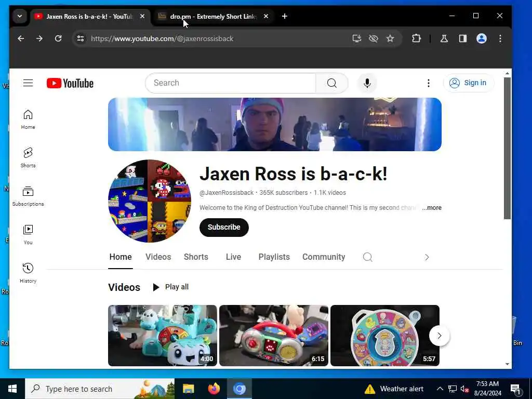Open the You section in the sidebar
532x399 pixels.
(x=28, y=234)
